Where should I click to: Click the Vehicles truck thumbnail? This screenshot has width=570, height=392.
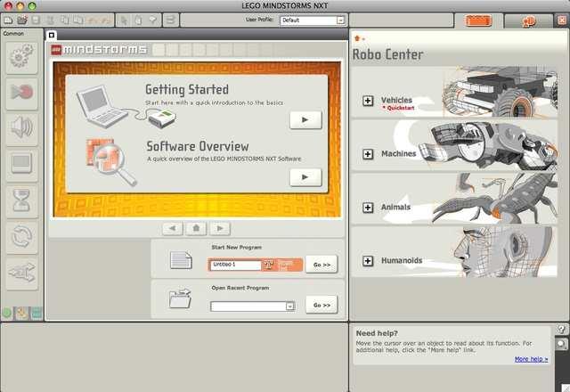tap(500, 92)
